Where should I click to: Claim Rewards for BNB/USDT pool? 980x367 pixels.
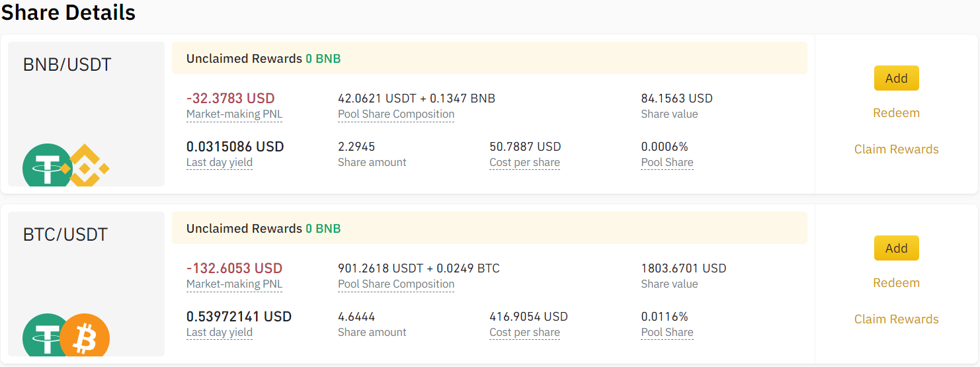click(x=896, y=149)
